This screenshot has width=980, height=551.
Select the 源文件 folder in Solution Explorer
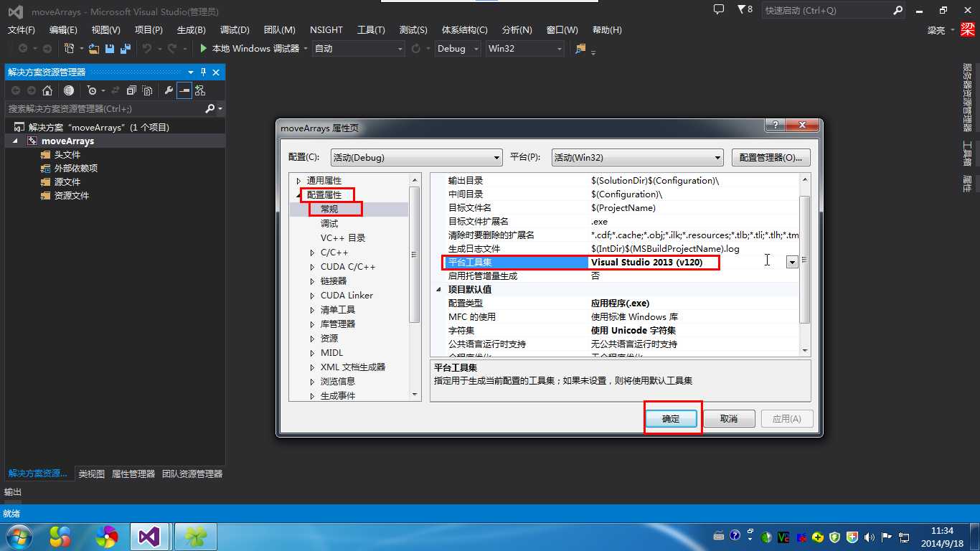click(x=67, y=182)
